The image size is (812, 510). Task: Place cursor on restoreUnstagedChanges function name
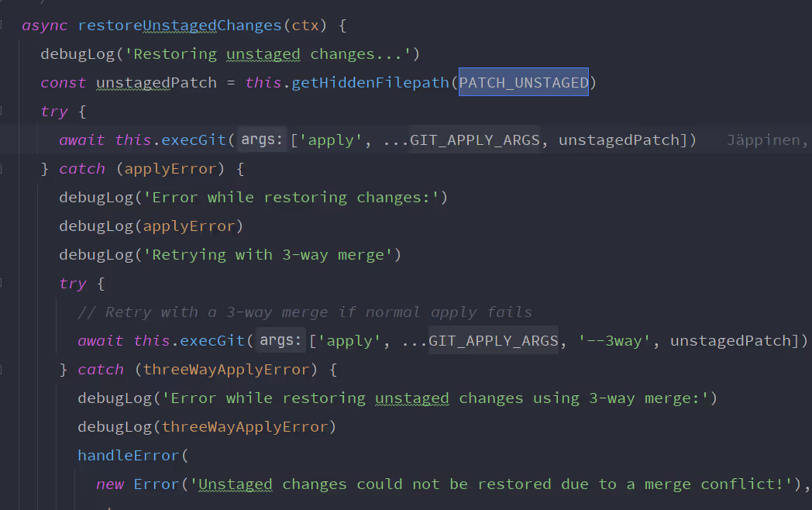click(x=179, y=26)
